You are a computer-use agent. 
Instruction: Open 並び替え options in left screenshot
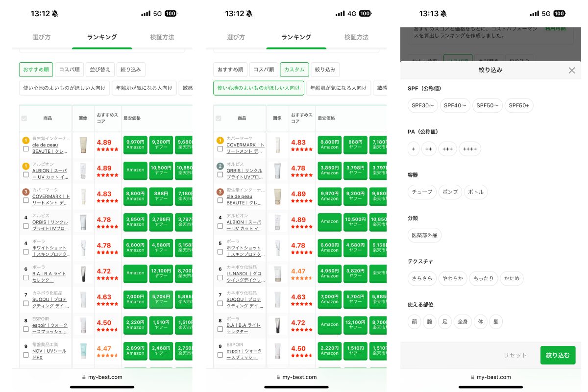pos(101,70)
